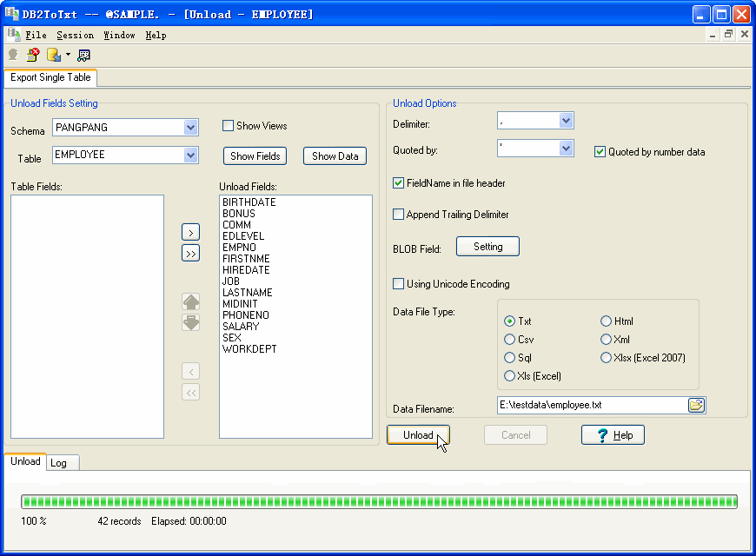Viewport: 756px width, 556px height.
Task: Uncheck FieldName in file header
Action: (x=398, y=183)
